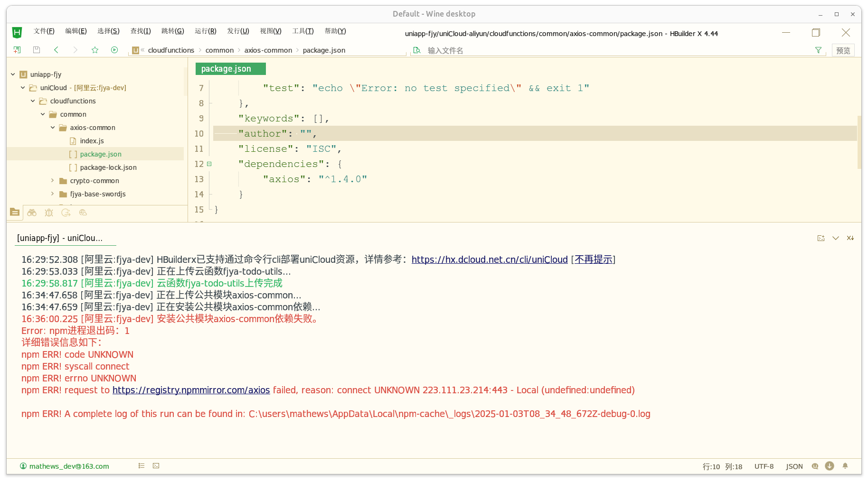
Task: Open the sync panel icon in sidebar
Action: pyautogui.click(x=66, y=213)
